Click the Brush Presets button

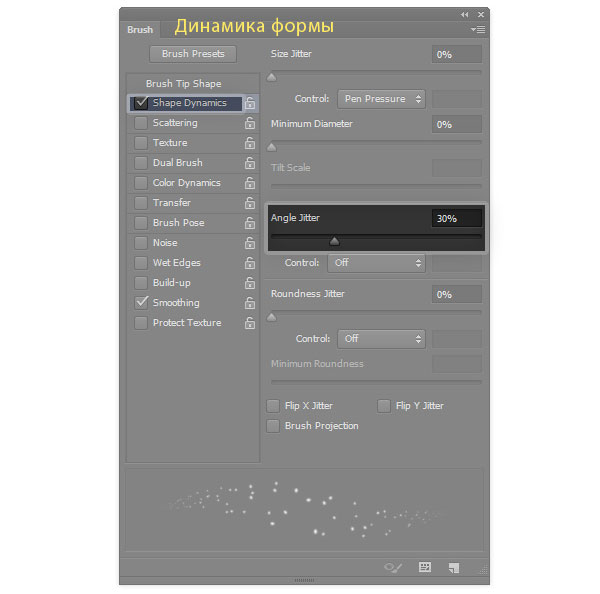click(x=193, y=54)
